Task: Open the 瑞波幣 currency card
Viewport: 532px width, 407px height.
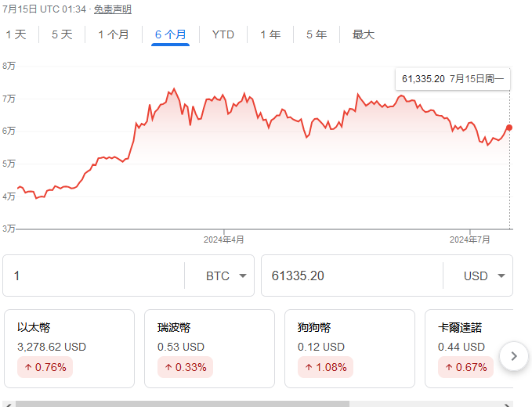Action: (x=209, y=348)
